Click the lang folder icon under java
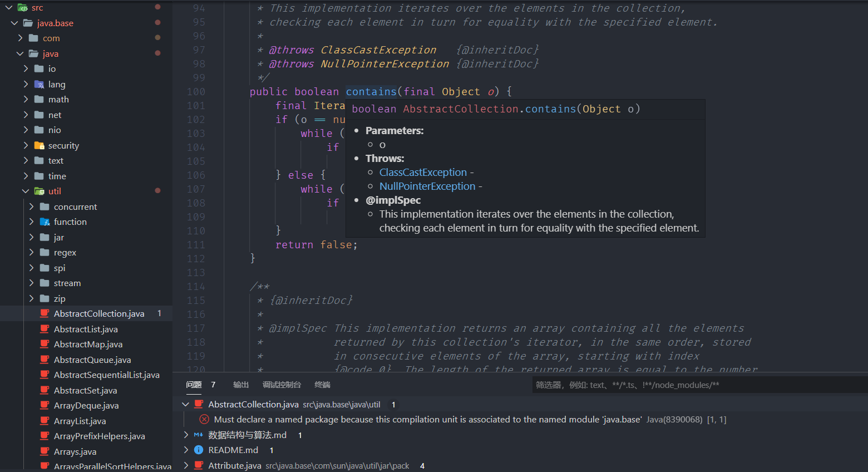868x472 pixels. pos(40,83)
